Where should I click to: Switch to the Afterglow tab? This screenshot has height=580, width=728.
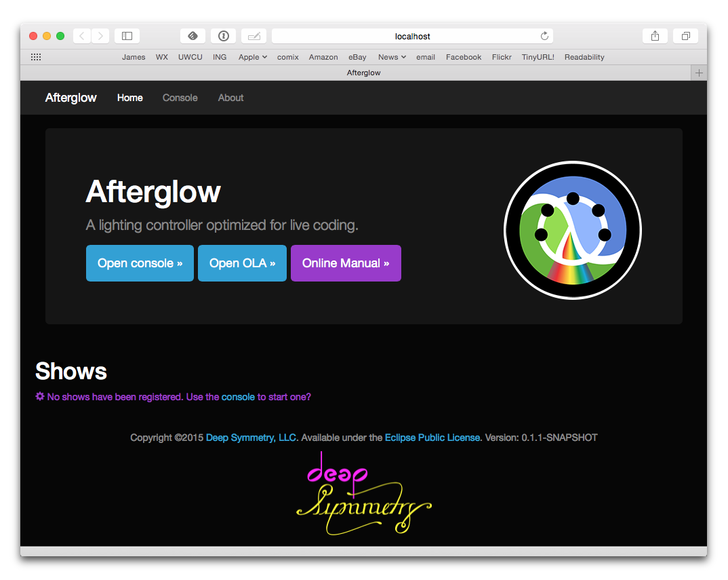click(x=363, y=73)
